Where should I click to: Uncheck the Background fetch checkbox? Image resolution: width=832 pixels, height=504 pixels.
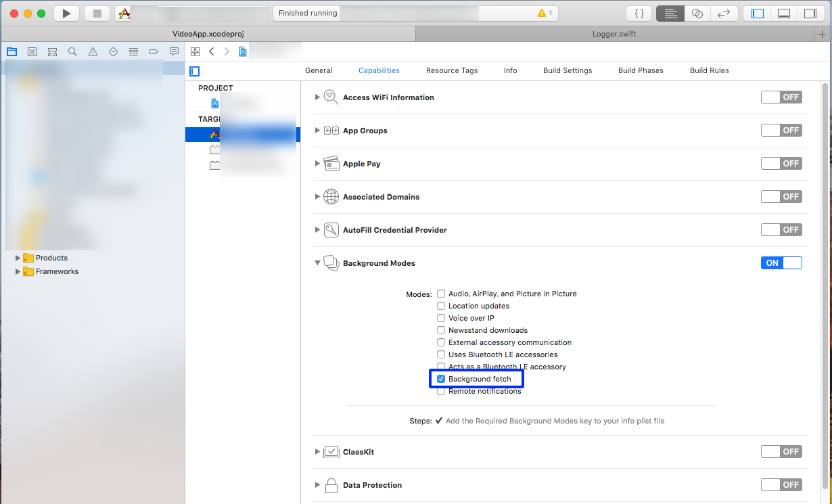(x=441, y=379)
